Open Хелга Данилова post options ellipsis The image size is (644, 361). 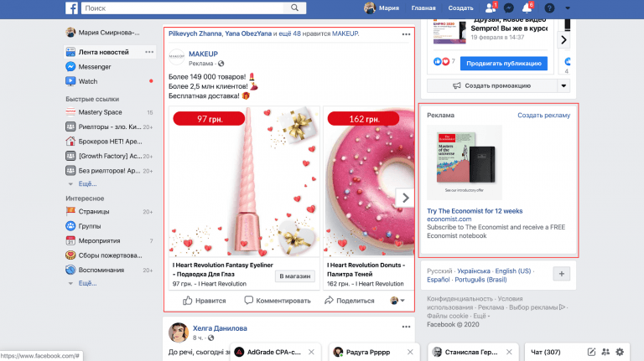[x=406, y=327]
